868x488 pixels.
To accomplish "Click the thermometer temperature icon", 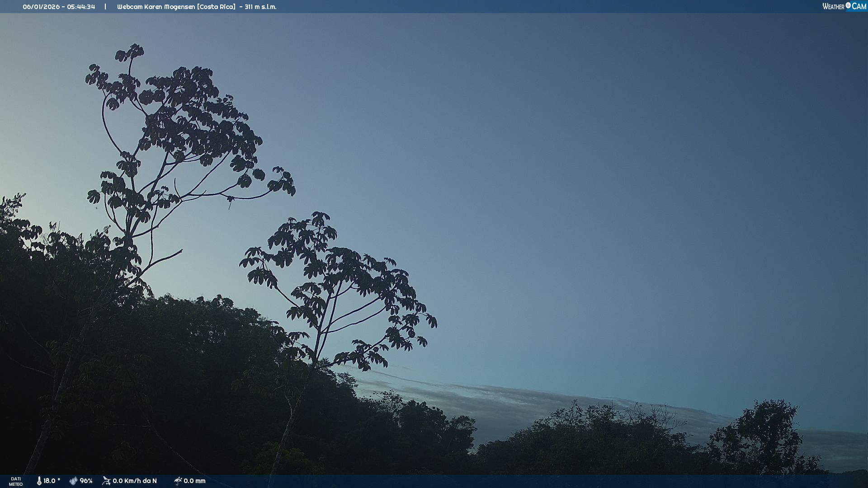I will [39, 481].
